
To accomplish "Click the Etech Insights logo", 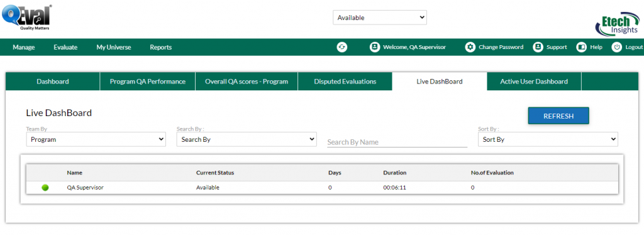I will [617, 24].
